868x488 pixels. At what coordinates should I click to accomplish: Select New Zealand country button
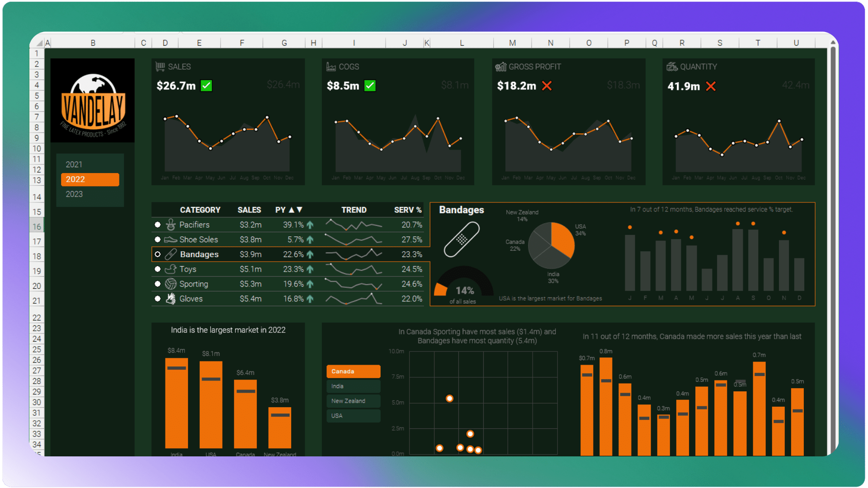353,401
